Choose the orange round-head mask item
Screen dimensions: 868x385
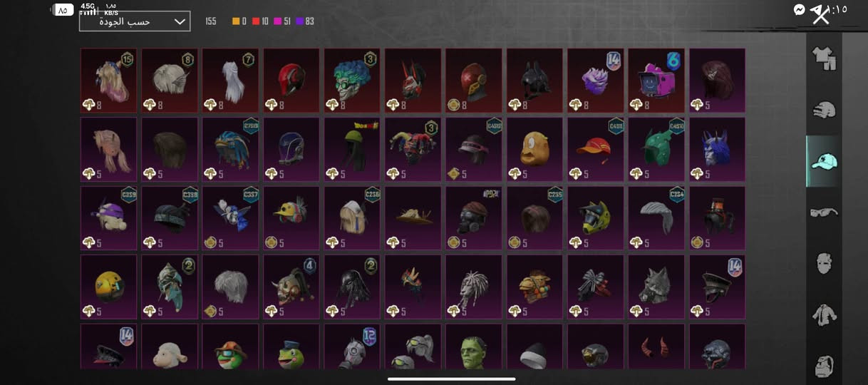(534, 150)
